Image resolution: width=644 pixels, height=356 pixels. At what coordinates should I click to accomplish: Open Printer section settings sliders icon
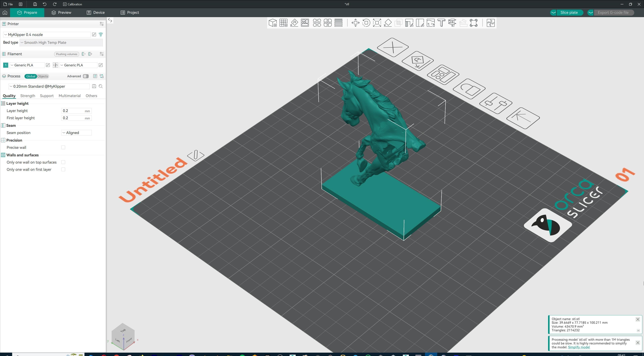[101, 24]
